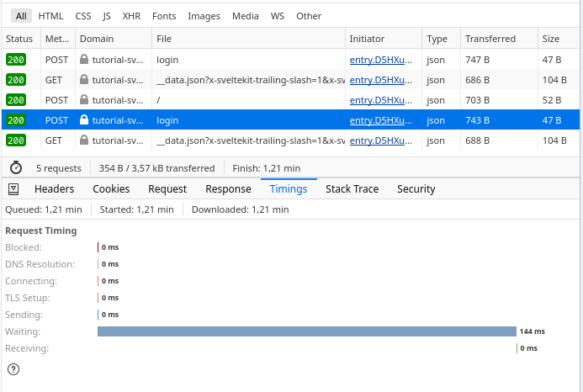
Task: Enable the WS filter
Action: 278,16
